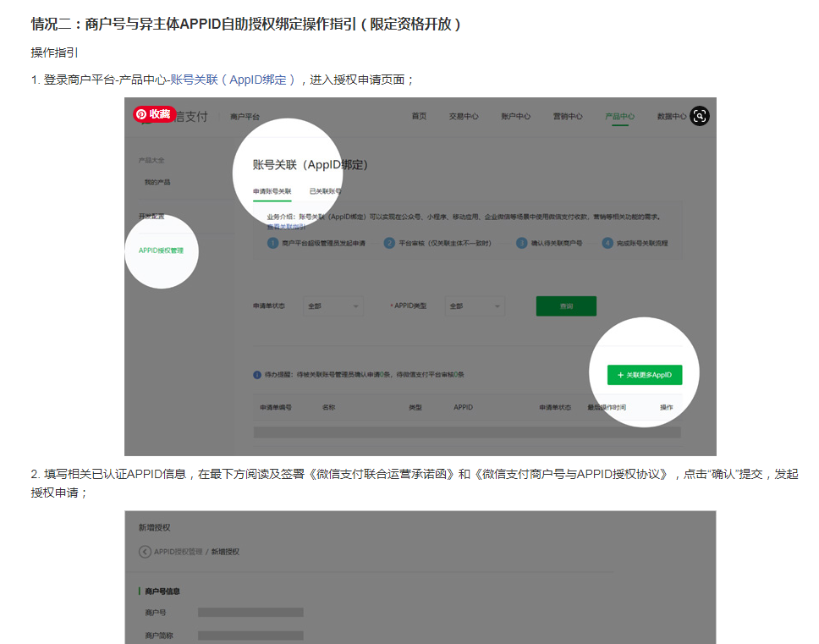This screenshot has height=644, width=819.
Task: Click the back arrow icon beside APPID授权管理
Action: point(145,552)
